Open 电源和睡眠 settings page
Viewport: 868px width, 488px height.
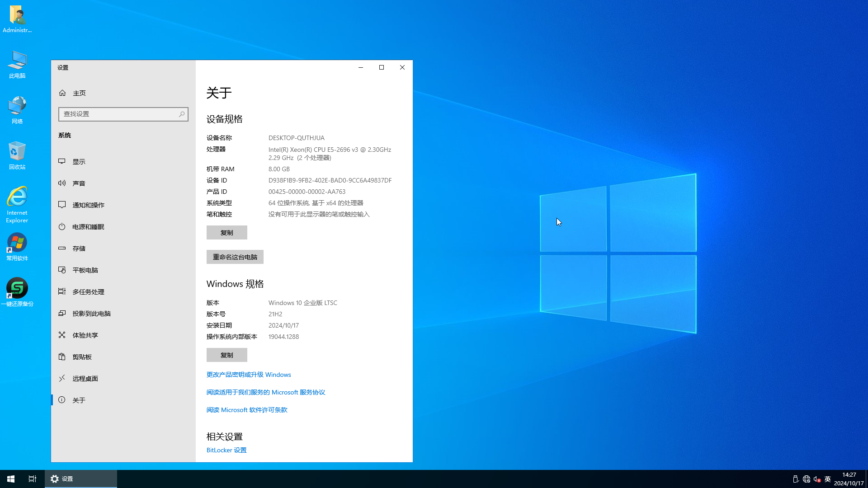tap(123, 226)
